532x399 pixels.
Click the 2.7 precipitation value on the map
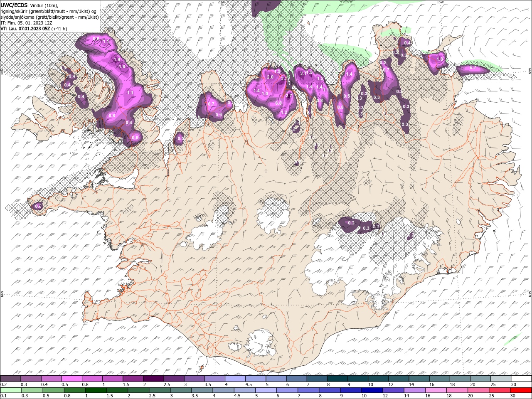(289, 96)
